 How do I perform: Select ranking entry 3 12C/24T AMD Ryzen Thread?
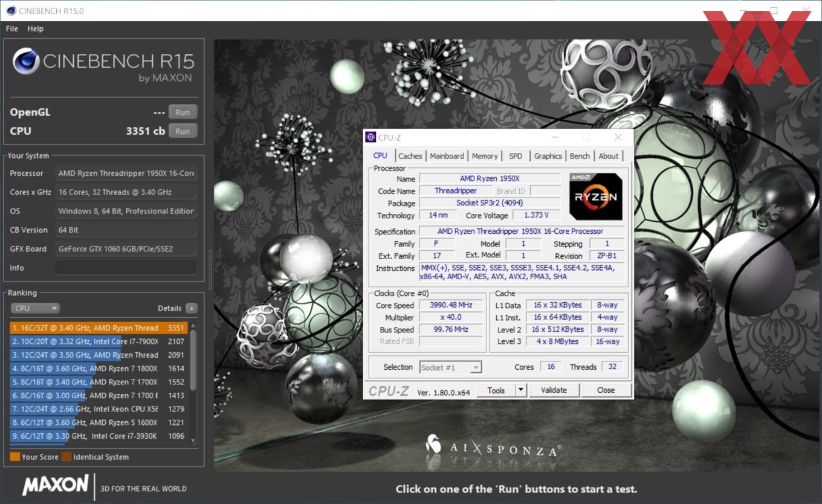(x=97, y=355)
